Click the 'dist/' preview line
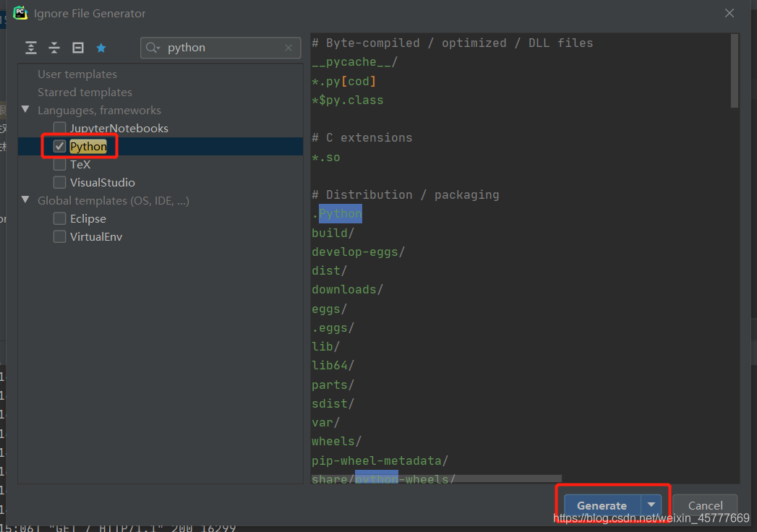 (329, 270)
